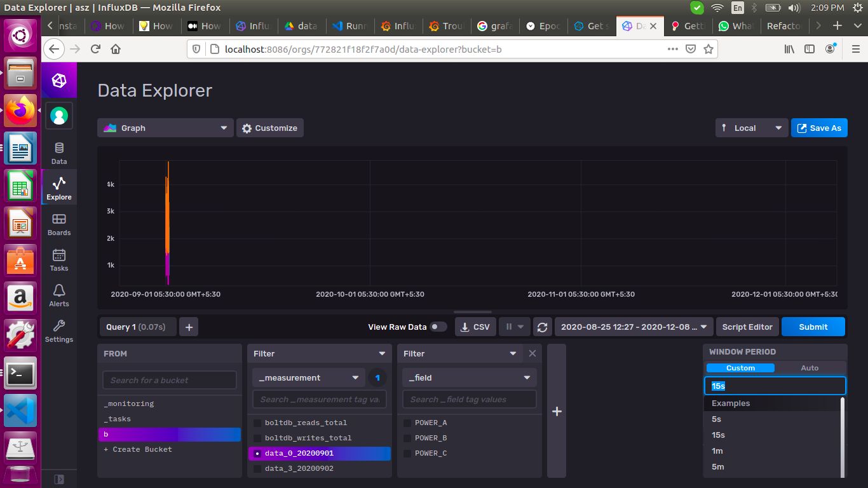Viewport: 868px width, 488px height.
Task: Open the Graph visualization type dropdown
Action: 165,128
